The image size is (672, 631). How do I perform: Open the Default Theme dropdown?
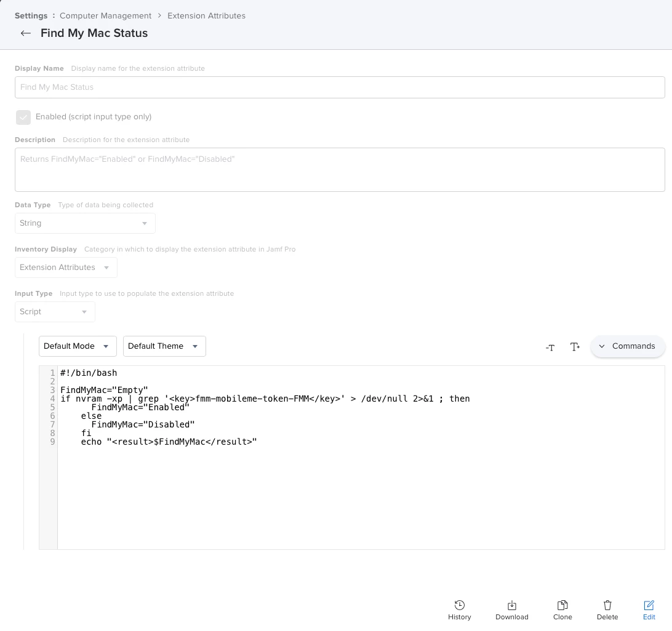(x=164, y=346)
